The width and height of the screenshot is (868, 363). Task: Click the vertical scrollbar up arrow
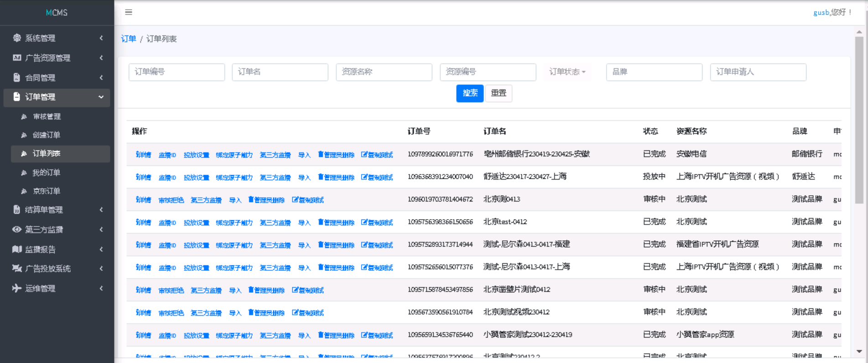(859, 32)
